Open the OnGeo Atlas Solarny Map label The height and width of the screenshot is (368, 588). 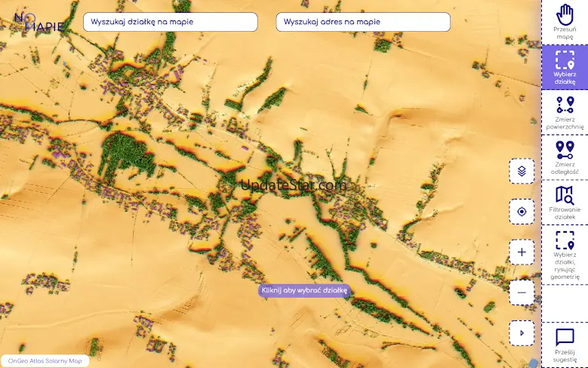click(45, 361)
